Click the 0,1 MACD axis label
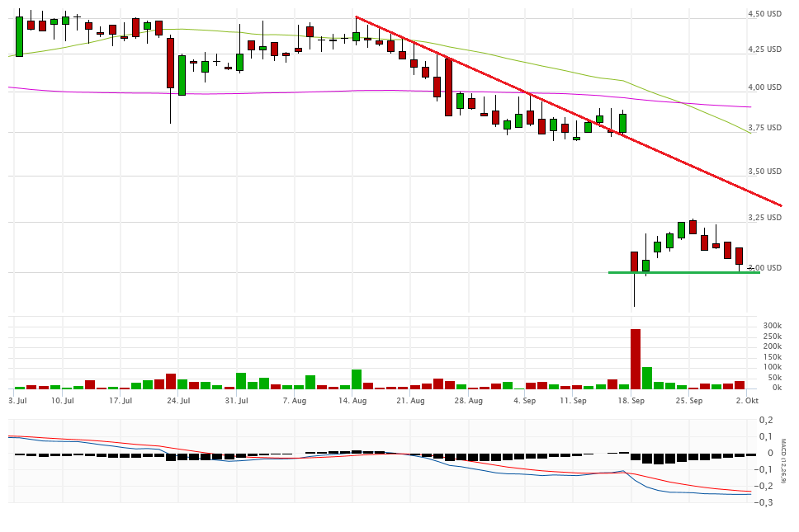The width and height of the screenshot is (799, 532). (x=766, y=437)
